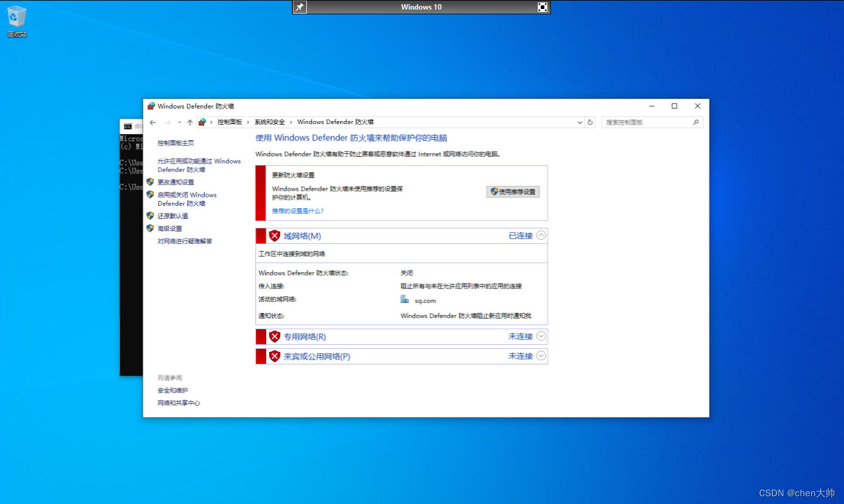
Task: Click 已连接 status of domain network
Action: (x=520, y=236)
